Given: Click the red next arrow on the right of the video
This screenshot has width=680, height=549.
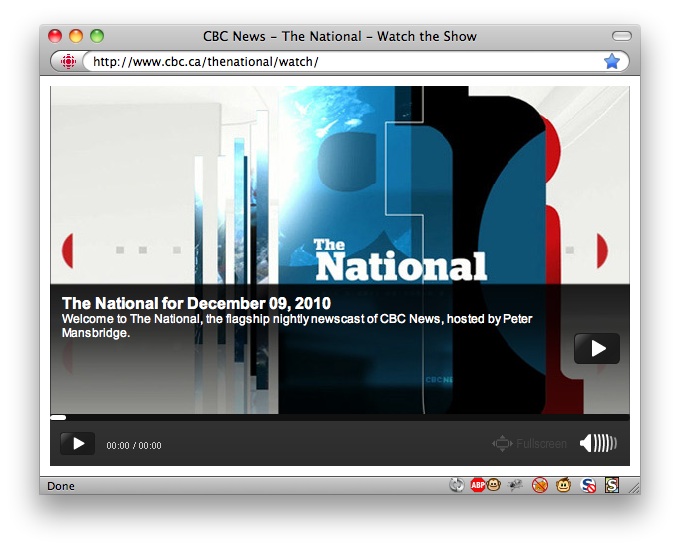Looking at the screenshot, I should [x=602, y=251].
